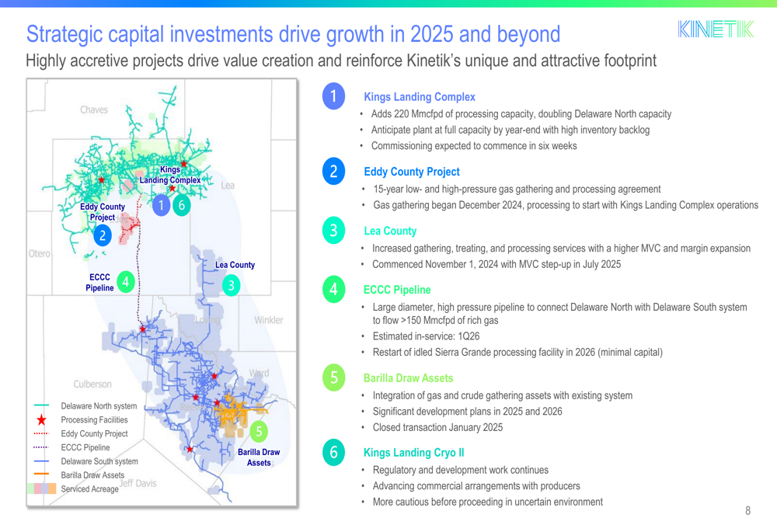Click the red star Processing Facilities legend symbol

(x=42, y=420)
